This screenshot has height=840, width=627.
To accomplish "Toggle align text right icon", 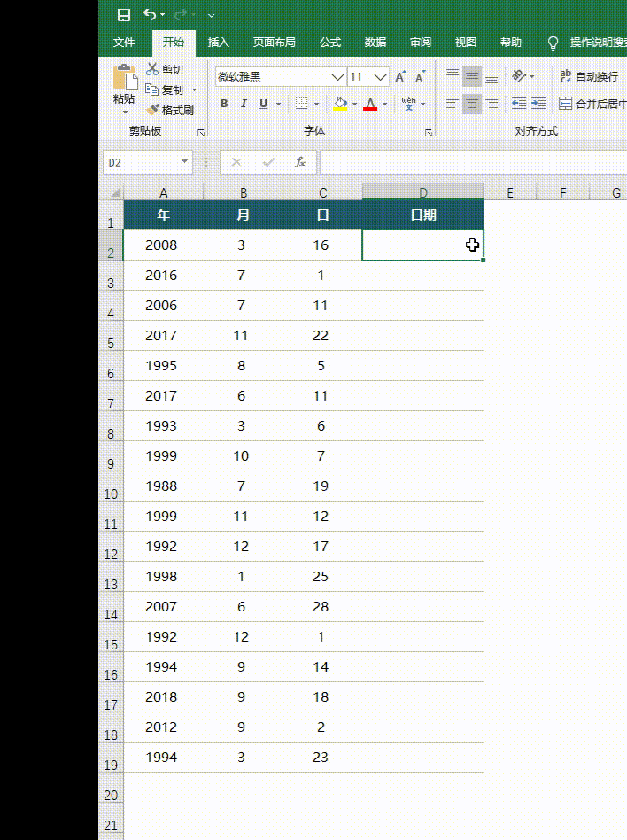I will [492, 104].
